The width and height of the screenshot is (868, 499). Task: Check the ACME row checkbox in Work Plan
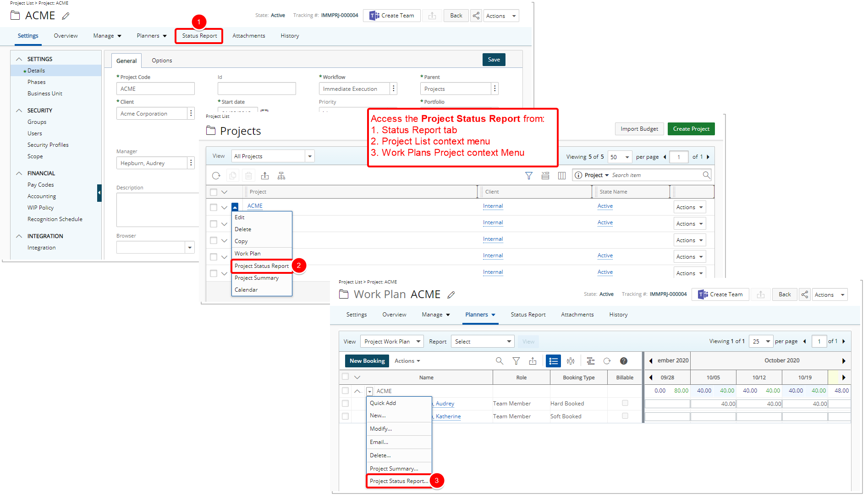pos(346,391)
